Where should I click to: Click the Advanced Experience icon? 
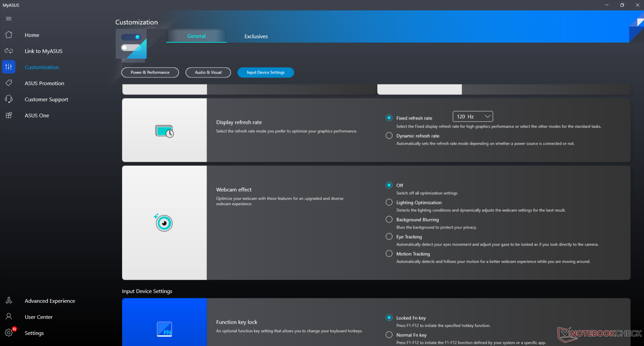click(9, 301)
